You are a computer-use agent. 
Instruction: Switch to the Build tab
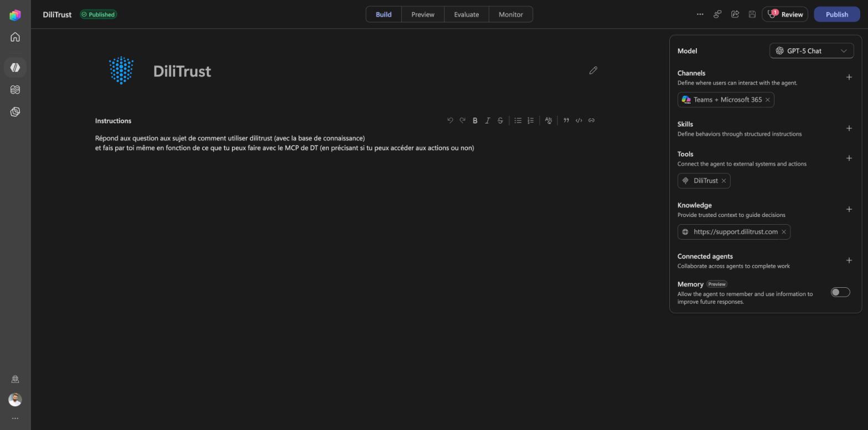coord(384,14)
